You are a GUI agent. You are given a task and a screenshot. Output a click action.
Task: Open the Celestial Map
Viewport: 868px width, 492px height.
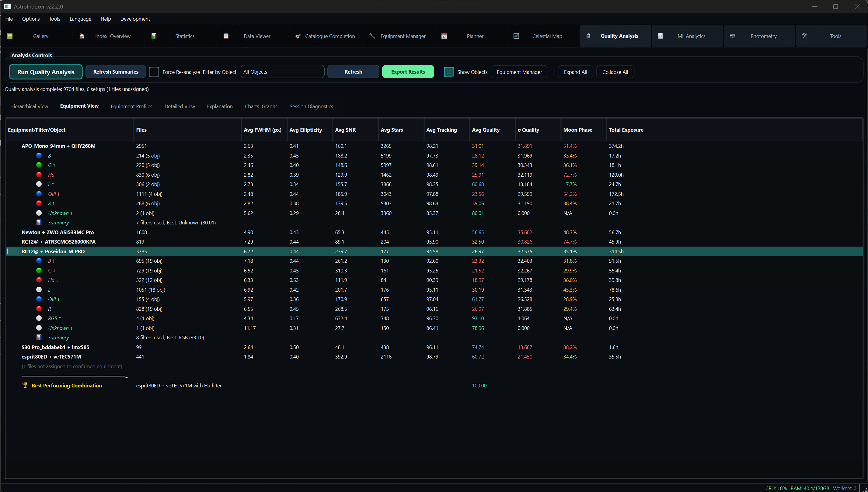[x=547, y=36]
